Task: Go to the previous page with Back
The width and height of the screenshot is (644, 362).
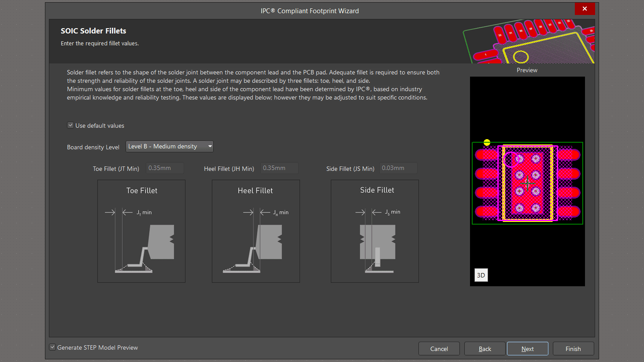Action: pos(485,349)
